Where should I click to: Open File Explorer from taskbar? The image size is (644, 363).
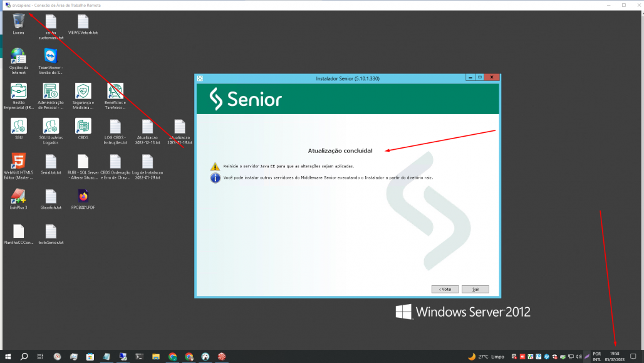click(x=155, y=357)
